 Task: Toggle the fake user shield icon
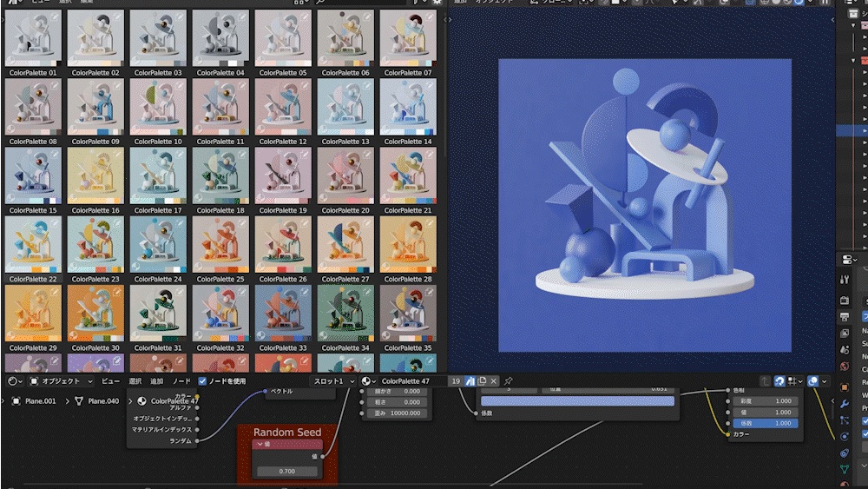[x=470, y=381]
